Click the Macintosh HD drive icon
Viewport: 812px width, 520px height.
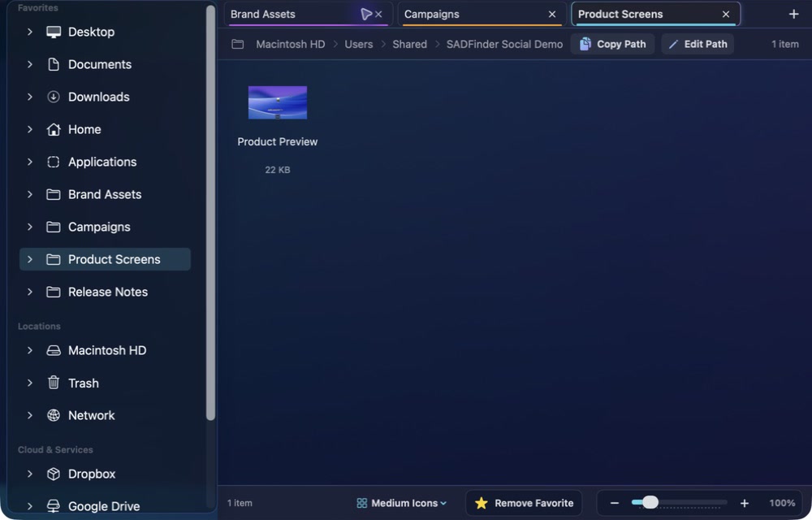point(54,351)
